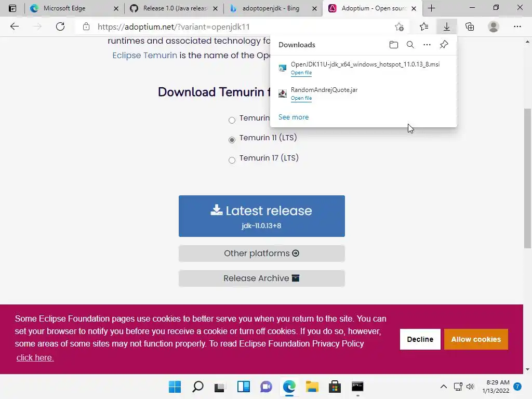
Task: Download the Latest release jdk-11.0.13+8
Action: (262, 216)
